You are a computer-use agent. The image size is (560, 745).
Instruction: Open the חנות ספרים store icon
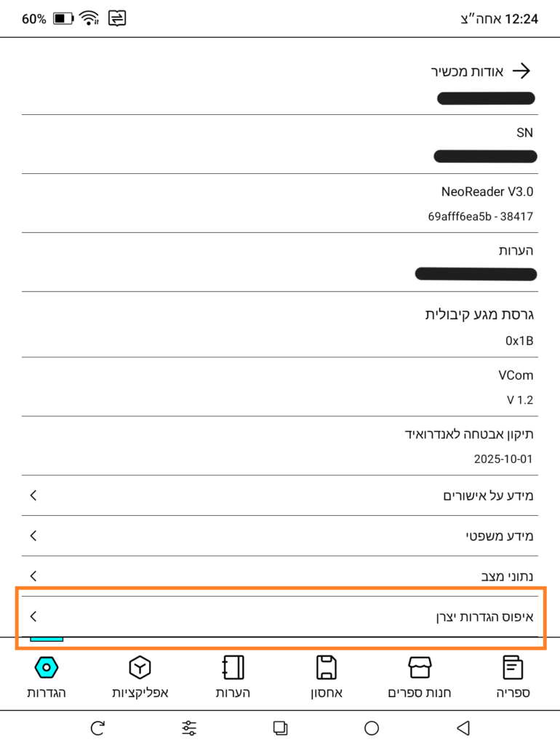[420, 677]
